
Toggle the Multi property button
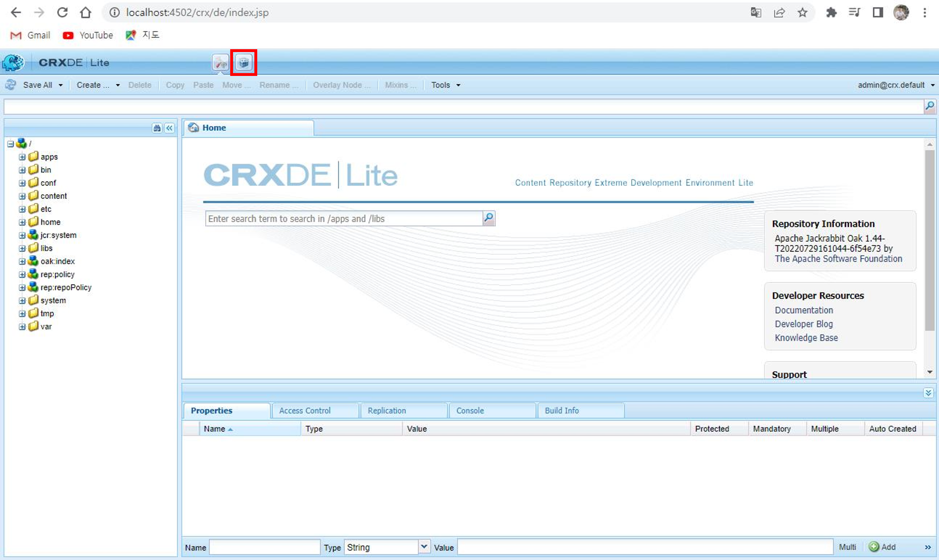[847, 547]
